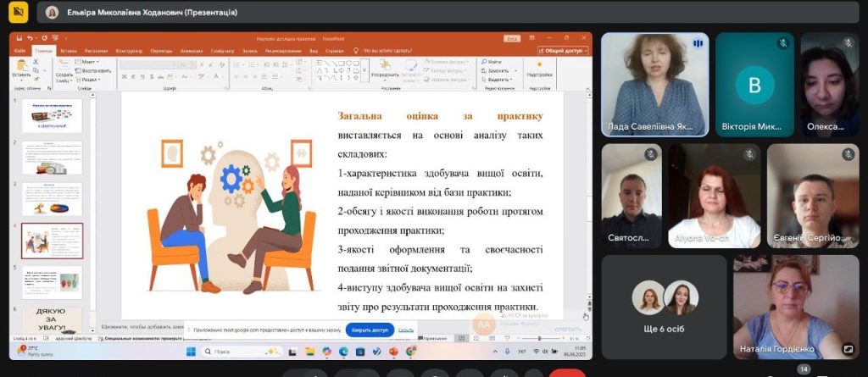Open the Layout (Макет) dropdown

(87, 62)
